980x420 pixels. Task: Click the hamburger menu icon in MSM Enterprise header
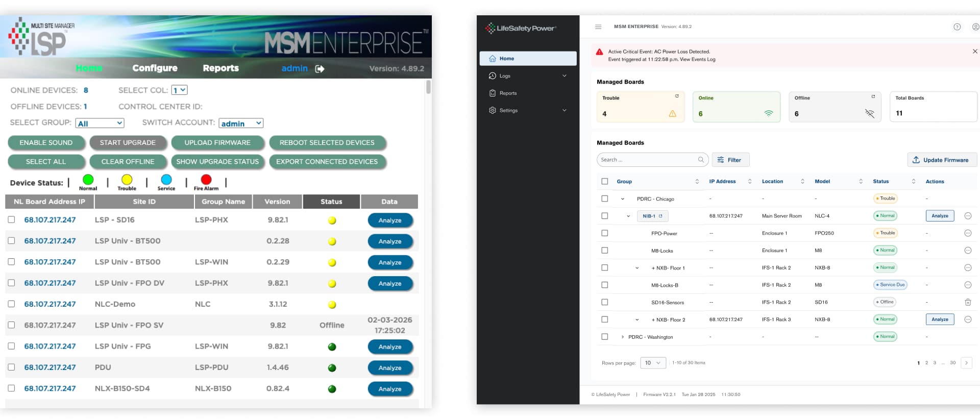[x=598, y=27]
